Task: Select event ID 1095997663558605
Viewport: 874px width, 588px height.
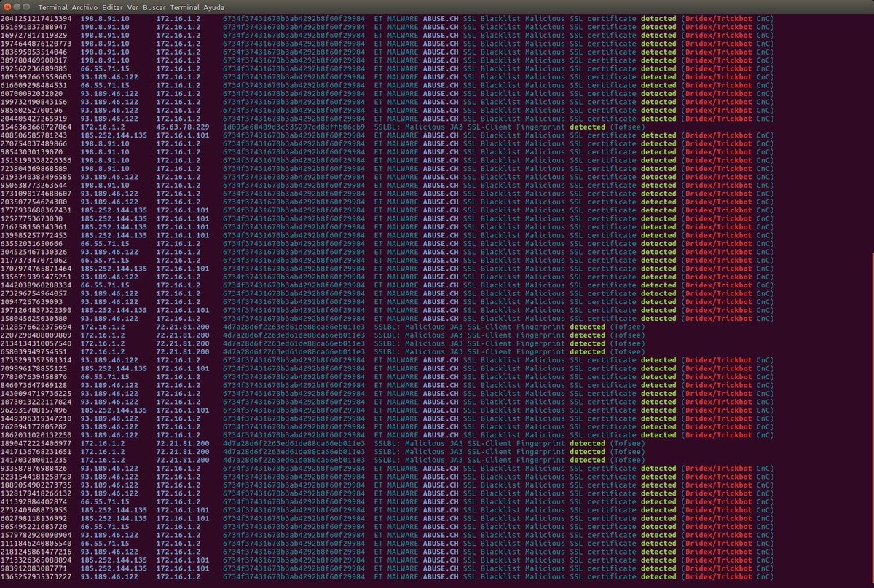Action: click(36, 76)
